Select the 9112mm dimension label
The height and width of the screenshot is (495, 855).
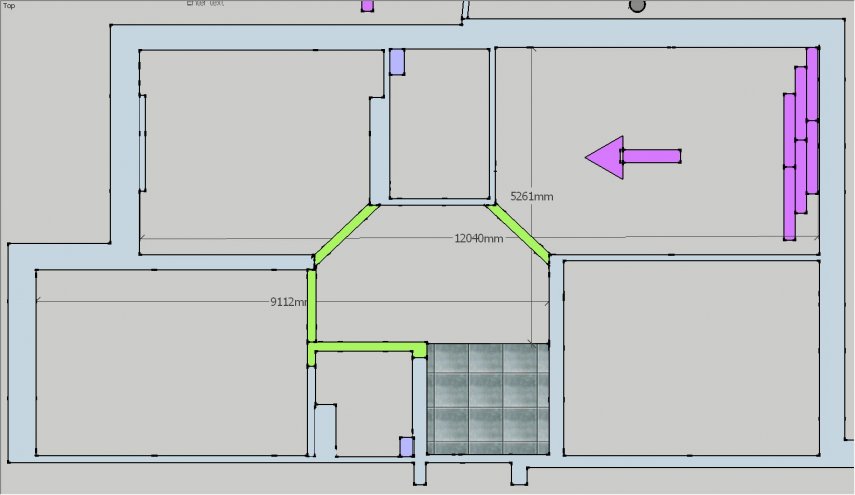(x=289, y=301)
